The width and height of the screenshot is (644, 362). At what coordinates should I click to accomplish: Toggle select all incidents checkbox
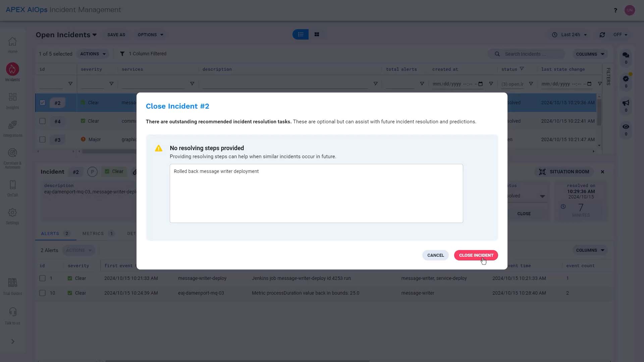[42, 69]
